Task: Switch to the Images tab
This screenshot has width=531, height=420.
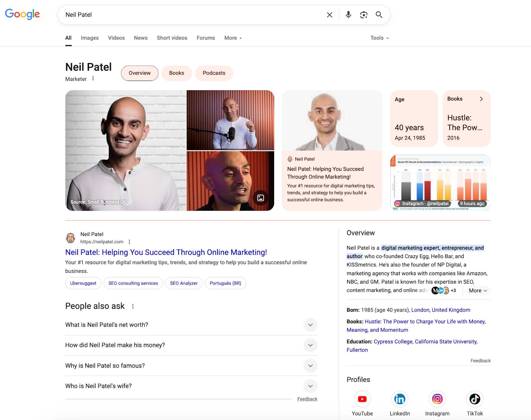Action: [90, 38]
